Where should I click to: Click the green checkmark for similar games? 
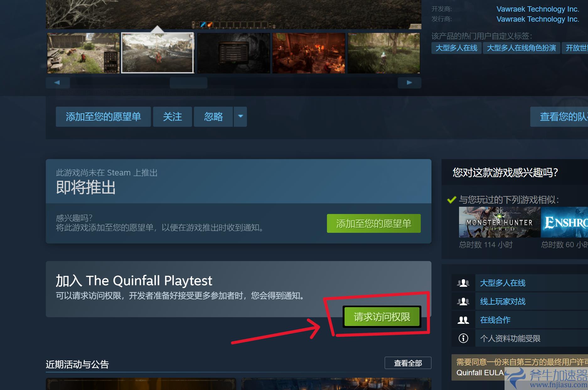[452, 200]
